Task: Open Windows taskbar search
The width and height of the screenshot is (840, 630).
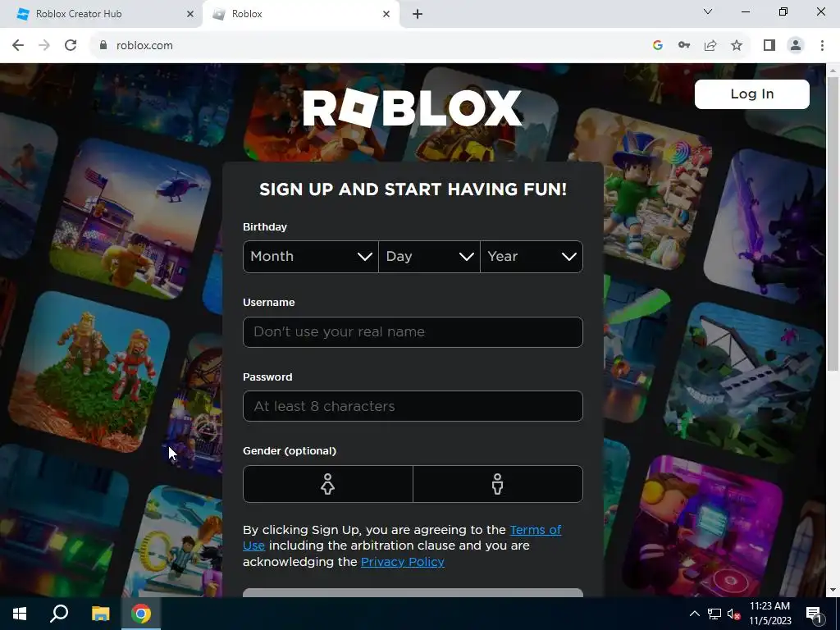Action: pos(59,614)
